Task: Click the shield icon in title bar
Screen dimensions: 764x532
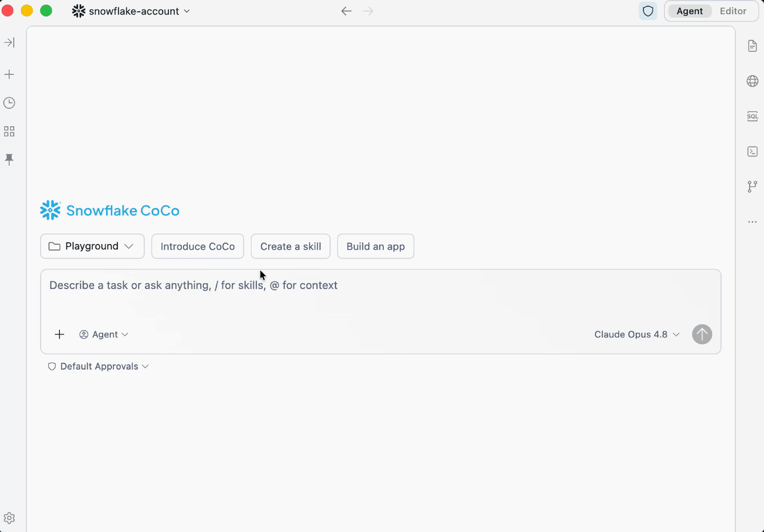Action: (x=648, y=11)
